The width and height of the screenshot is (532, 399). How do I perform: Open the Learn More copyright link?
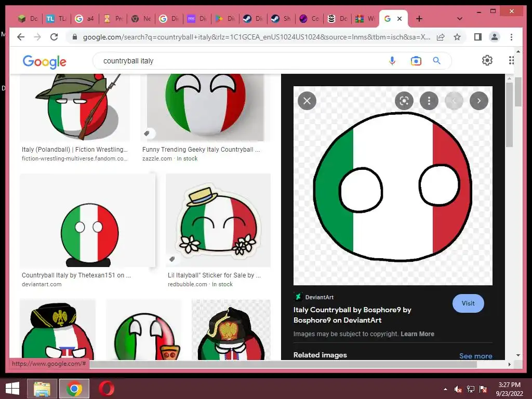click(417, 334)
